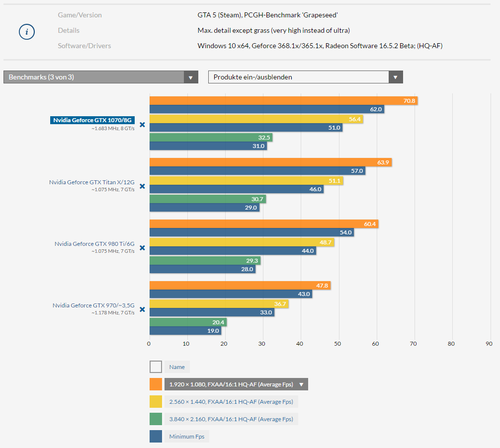Click 980 Ti green bar 29.3
This screenshot has width=500, height=448.
(205, 261)
